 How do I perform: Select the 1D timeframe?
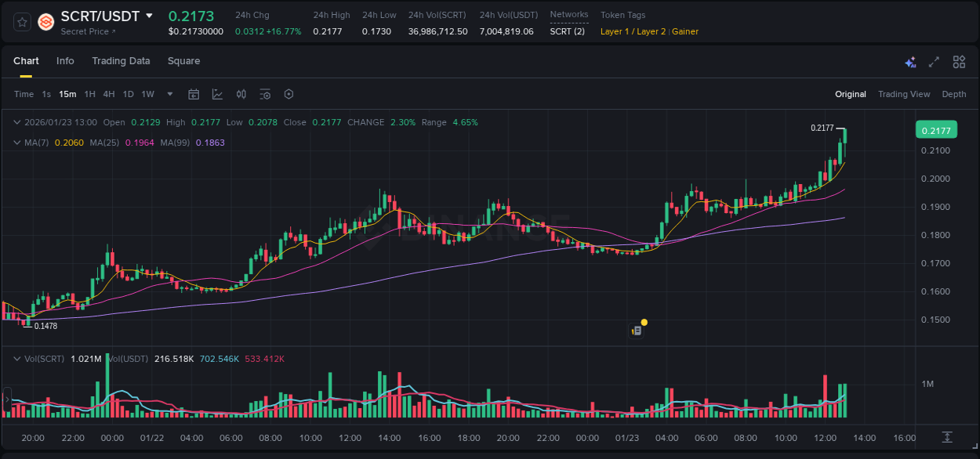click(x=128, y=93)
